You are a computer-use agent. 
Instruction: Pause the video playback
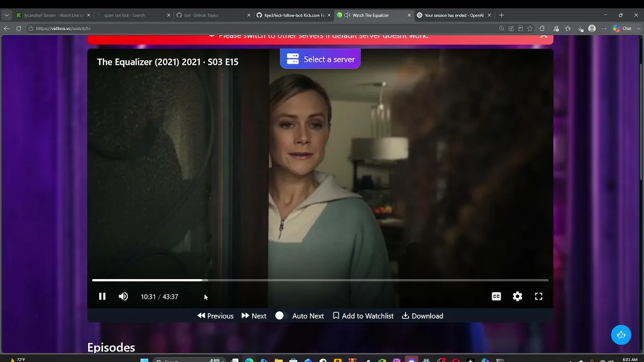coord(102,297)
